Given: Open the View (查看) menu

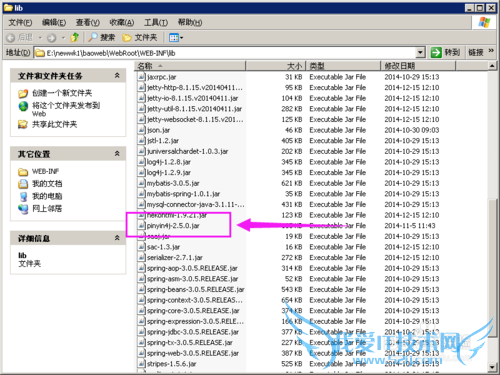Looking at the screenshot, I should (x=88, y=22).
